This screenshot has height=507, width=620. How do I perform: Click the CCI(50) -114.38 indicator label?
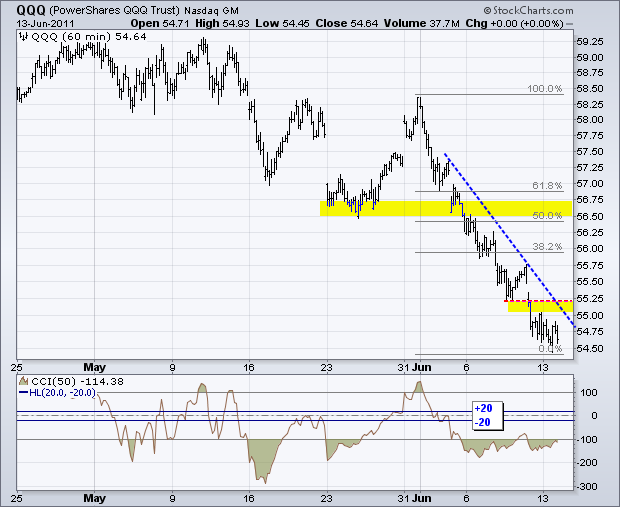point(77,382)
